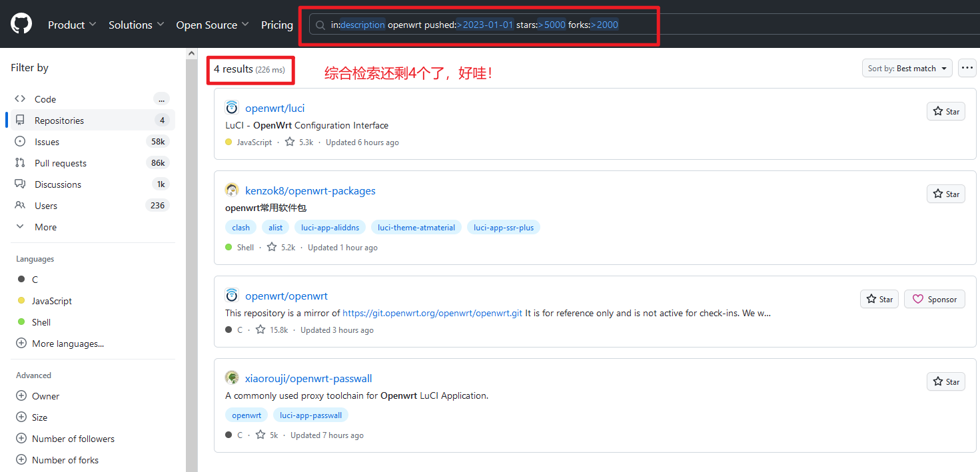This screenshot has width=980, height=472.
Task: Click the luci-app-passwall topic tag
Action: pyautogui.click(x=310, y=415)
